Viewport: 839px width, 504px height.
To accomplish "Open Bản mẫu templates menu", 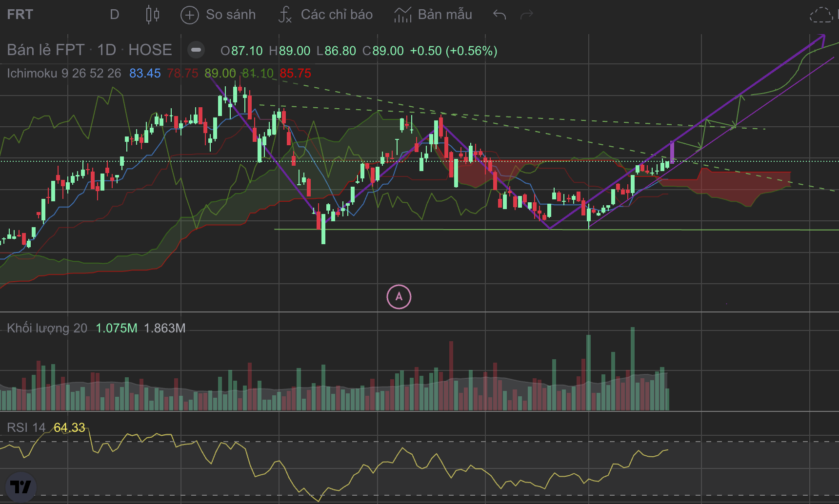I will tap(433, 15).
